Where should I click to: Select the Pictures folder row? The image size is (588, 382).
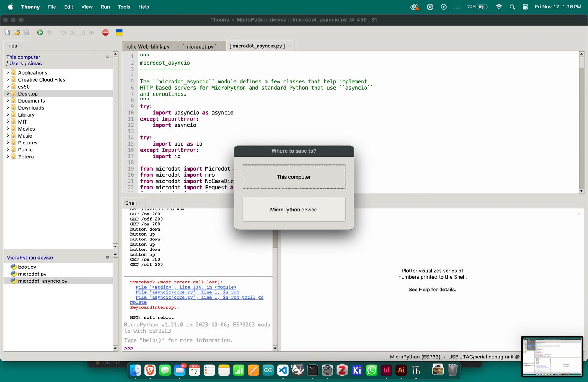[58, 143]
